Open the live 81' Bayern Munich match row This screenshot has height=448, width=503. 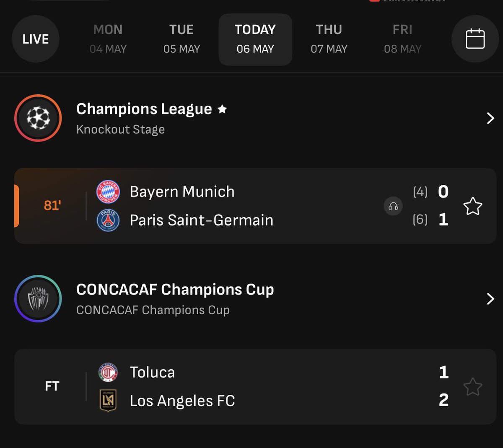click(x=255, y=206)
